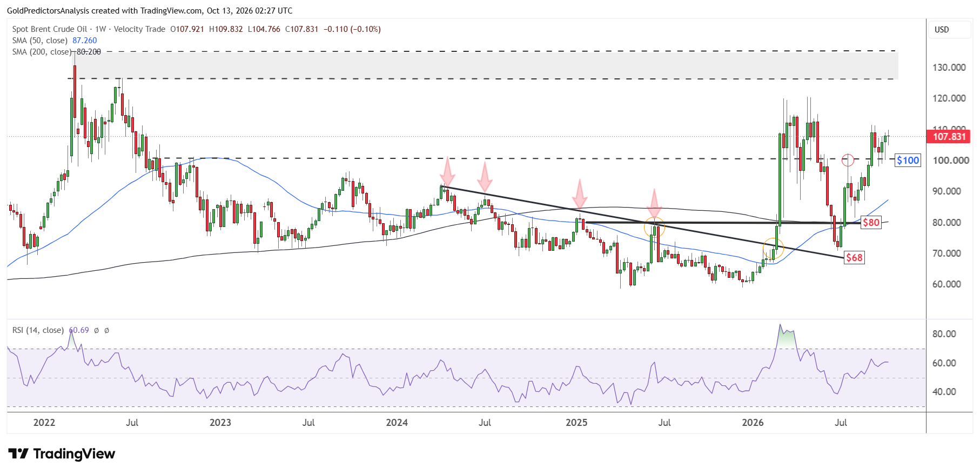Image resolution: width=980 pixels, height=474 pixels.
Task: Click the 120.000 price axis label
Action: click(x=949, y=98)
